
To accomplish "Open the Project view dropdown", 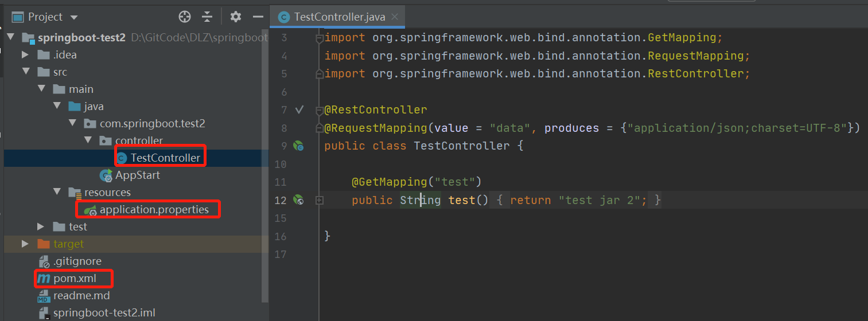I will 73,17.
